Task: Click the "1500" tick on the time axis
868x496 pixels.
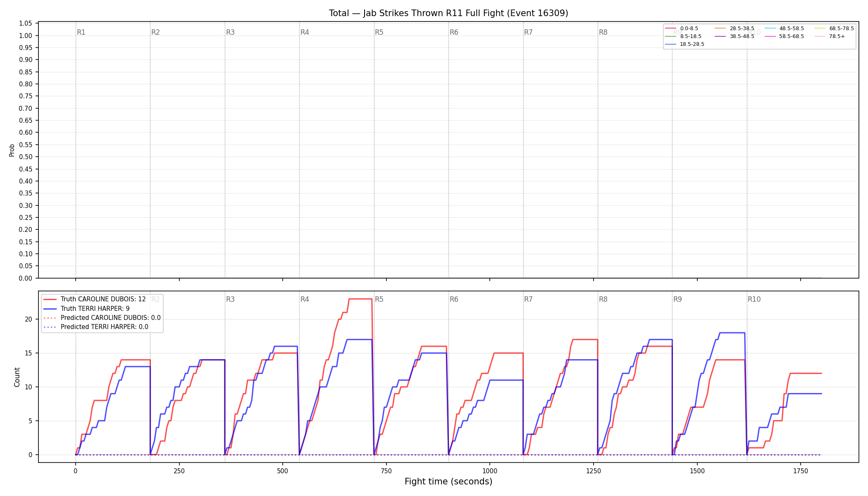Action: (x=697, y=471)
